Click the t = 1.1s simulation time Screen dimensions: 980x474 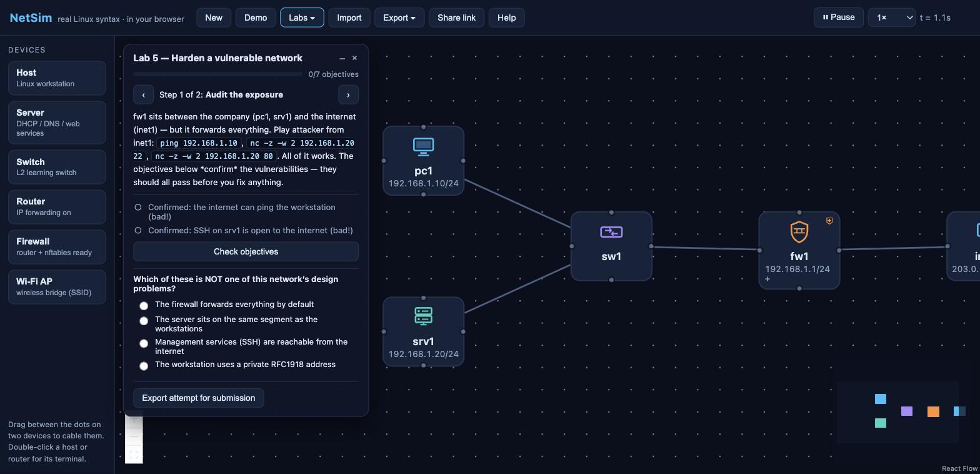(935, 18)
